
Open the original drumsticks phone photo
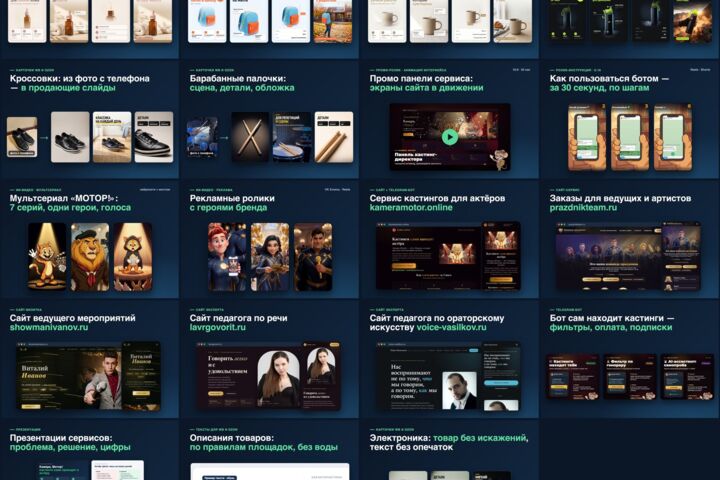[202, 137]
